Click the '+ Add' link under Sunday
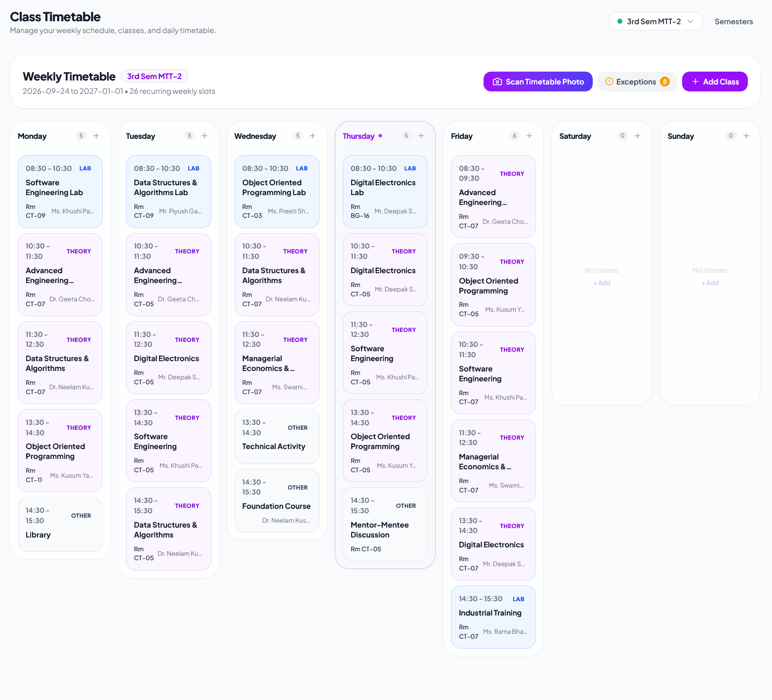Screen dimensions: 772x700 tap(710, 283)
